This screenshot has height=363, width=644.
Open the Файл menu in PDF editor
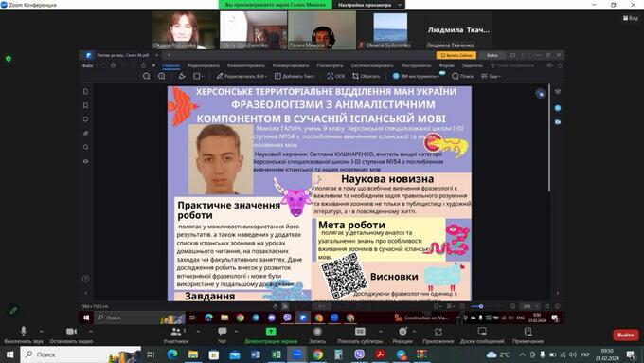tap(87, 65)
